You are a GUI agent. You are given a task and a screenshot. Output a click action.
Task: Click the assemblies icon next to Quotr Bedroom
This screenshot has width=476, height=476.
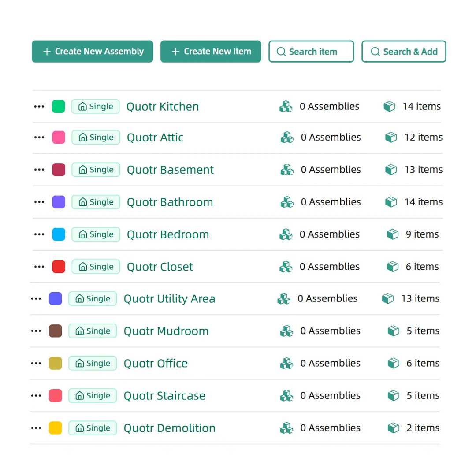286,234
